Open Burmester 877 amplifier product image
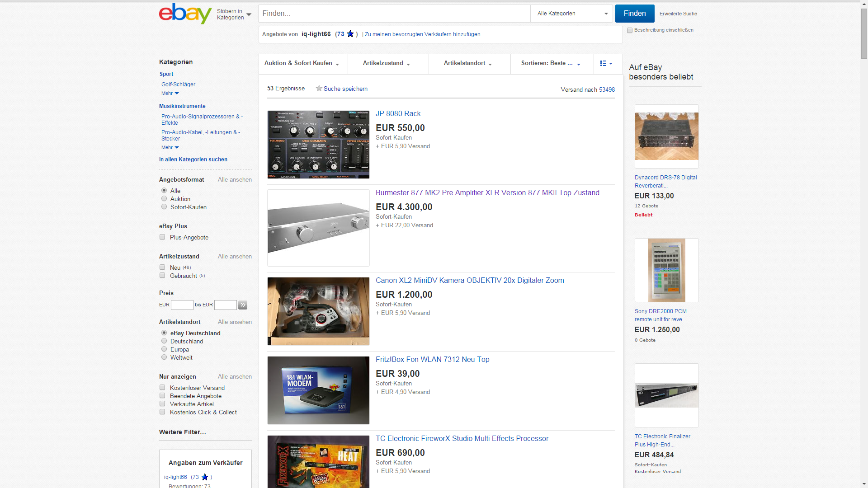Viewport: 868px width, 488px height. coord(318,228)
